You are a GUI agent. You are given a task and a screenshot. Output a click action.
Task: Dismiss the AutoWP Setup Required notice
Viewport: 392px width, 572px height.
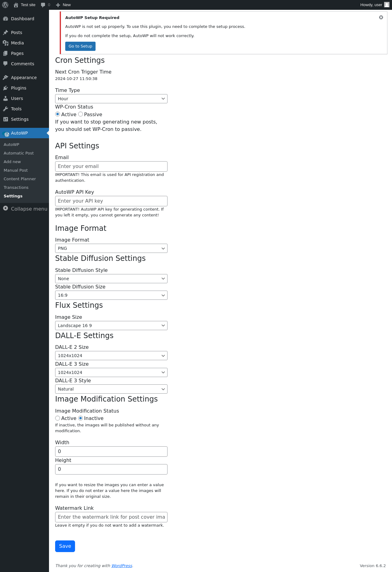(x=381, y=17)
